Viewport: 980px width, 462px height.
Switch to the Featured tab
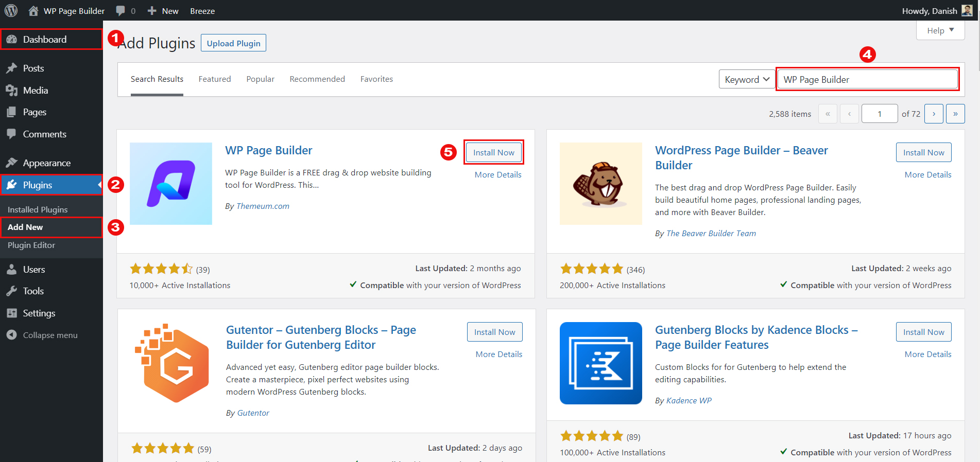(215, 79)
